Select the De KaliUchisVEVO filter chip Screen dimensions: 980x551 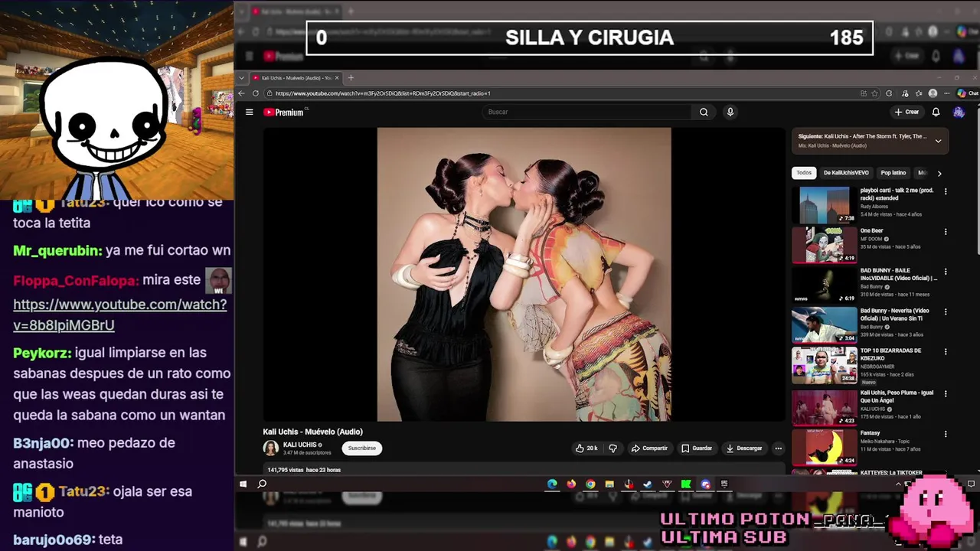tap(846, 173)
